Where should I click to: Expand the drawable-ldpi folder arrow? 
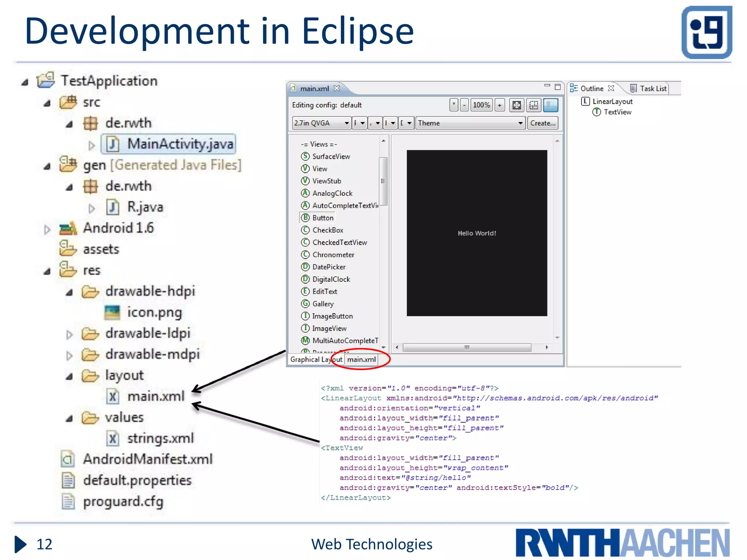pyautogui.click(x=69, y=335)
